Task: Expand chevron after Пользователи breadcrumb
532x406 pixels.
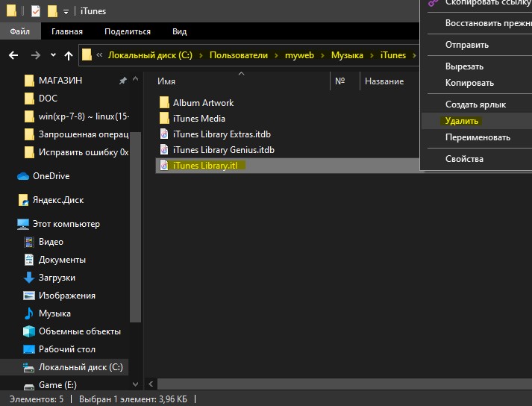Action: (x=276, y=55)
